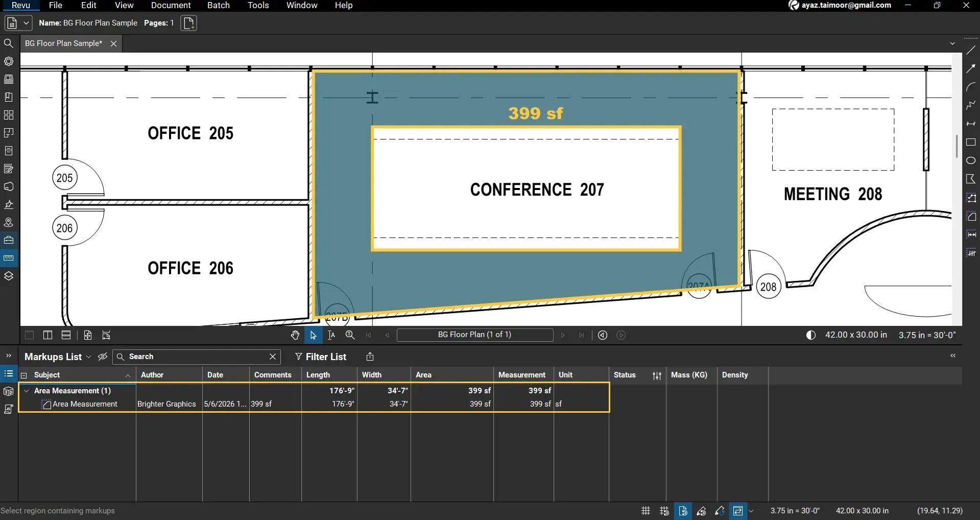Toggle Sync view mode in status bar

pyautogui.click(x=737, y=511)
